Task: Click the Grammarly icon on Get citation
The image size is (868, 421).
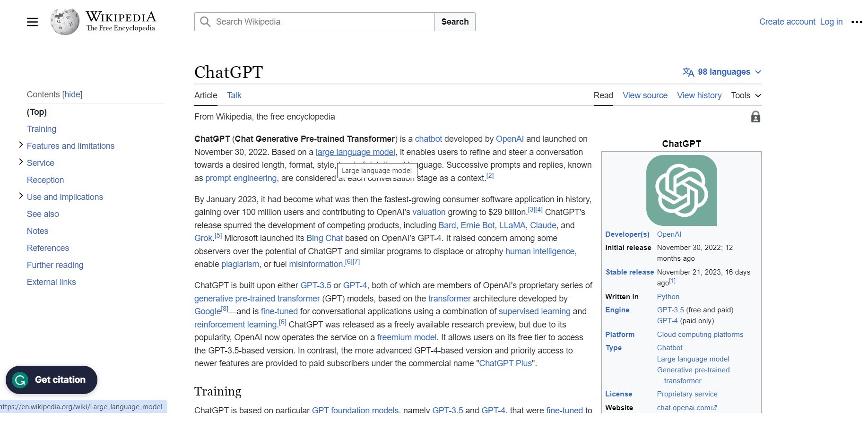Action: click(20, 380)
